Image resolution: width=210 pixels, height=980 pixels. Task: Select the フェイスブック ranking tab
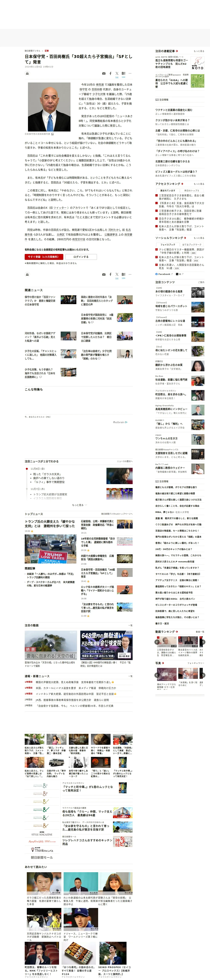[x=168, y=245]
